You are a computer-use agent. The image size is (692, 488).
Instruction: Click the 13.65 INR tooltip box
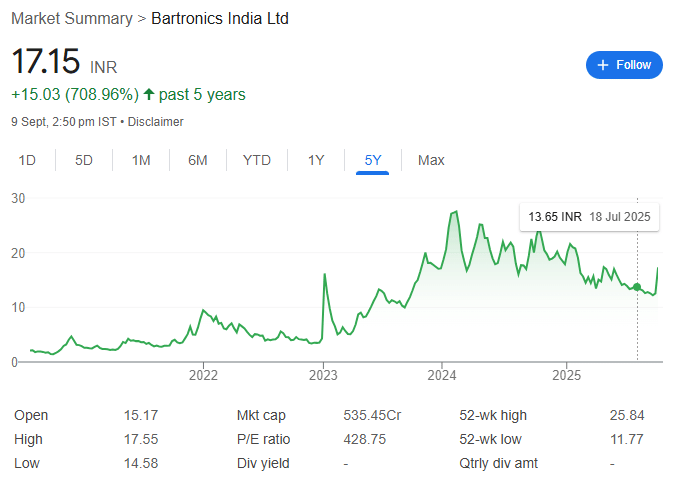589,217
